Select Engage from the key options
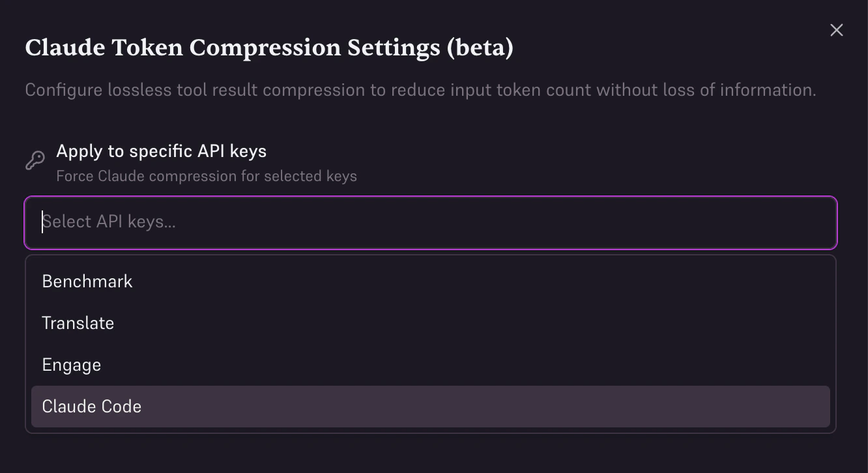 point(71,365)
